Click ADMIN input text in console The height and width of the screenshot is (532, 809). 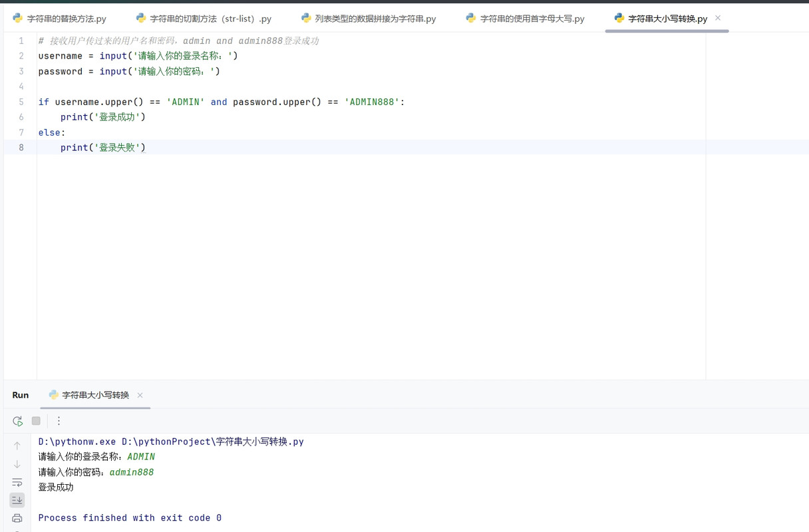141,457
